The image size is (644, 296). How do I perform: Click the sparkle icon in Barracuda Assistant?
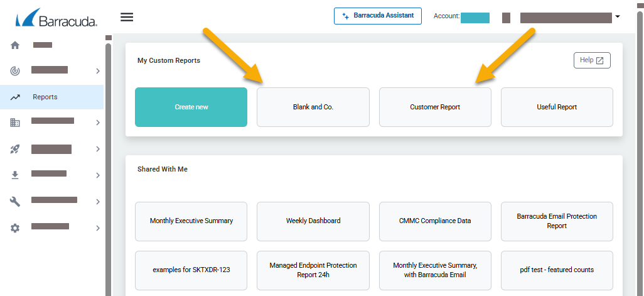(345, 16)
